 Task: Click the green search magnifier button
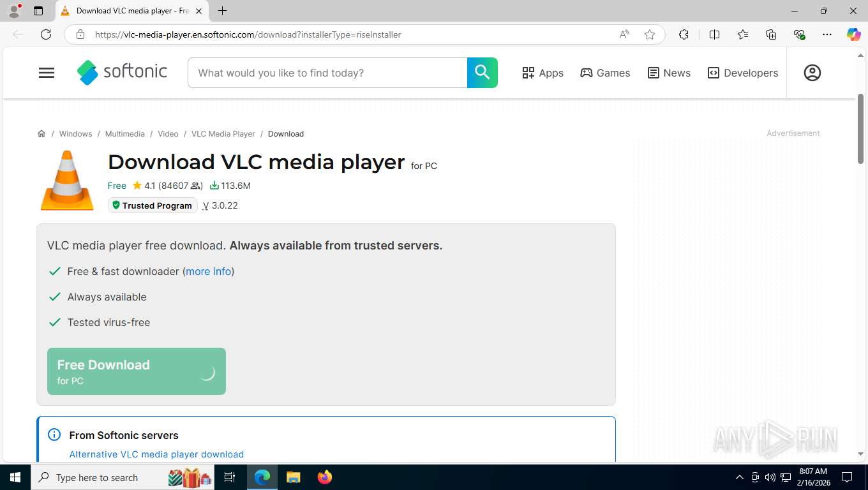tap(483, 73)
